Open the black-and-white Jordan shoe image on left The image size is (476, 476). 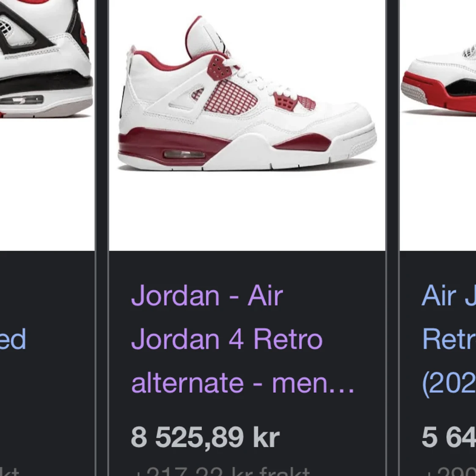[x=47, y=125]
